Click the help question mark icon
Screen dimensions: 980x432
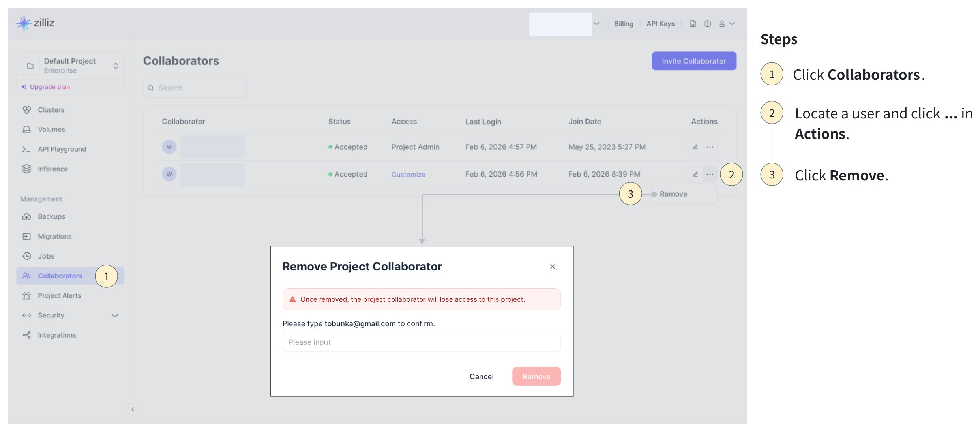pos(708,24)
